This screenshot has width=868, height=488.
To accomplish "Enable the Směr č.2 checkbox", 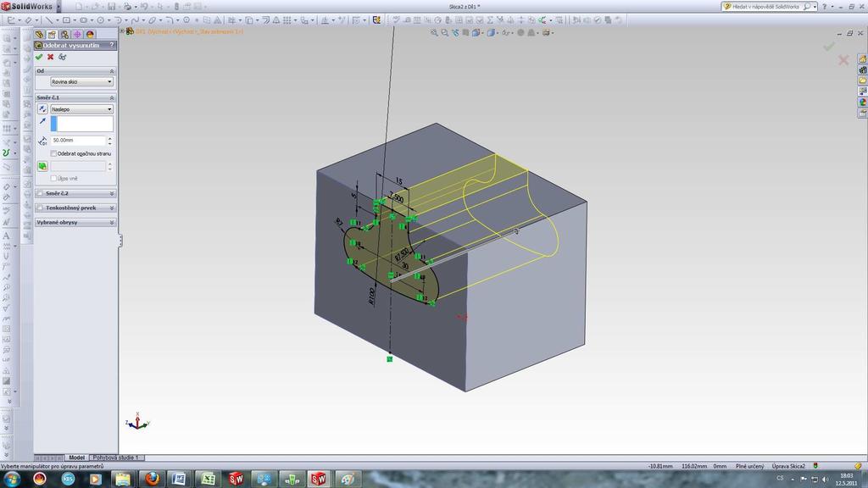I will [x=40, y=193].
